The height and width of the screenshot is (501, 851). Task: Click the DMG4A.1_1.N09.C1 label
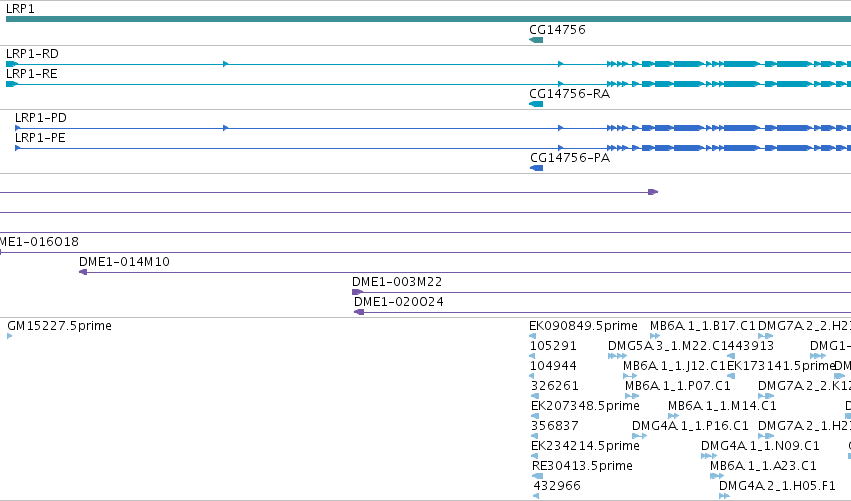click(760, 446)
